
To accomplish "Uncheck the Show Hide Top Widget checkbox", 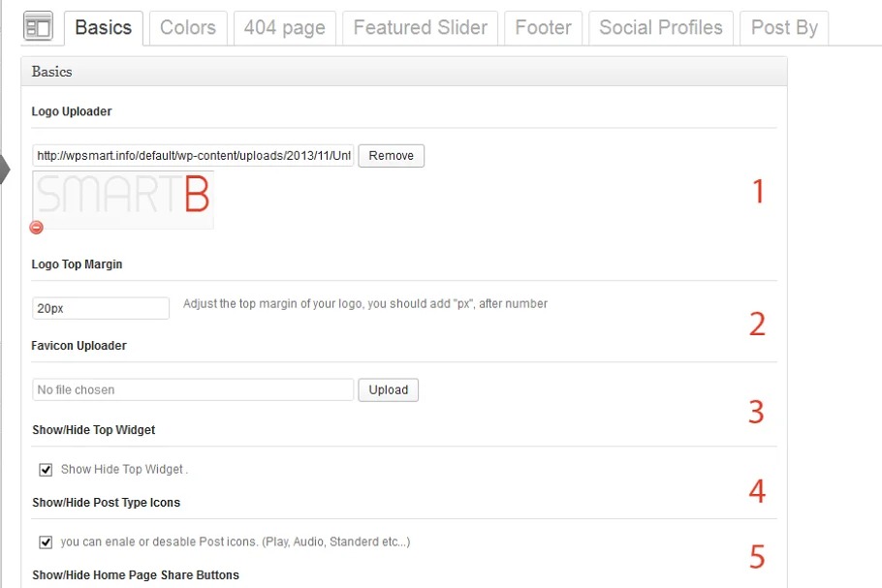I will [46, 470].
